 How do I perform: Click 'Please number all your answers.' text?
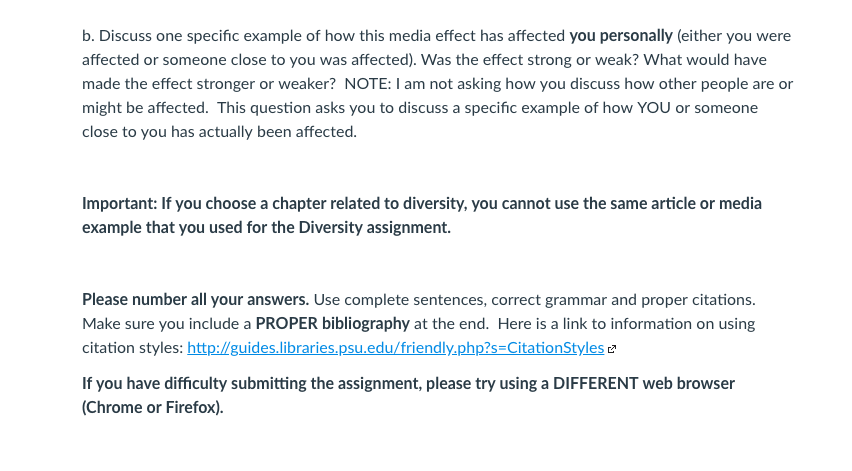196,300
